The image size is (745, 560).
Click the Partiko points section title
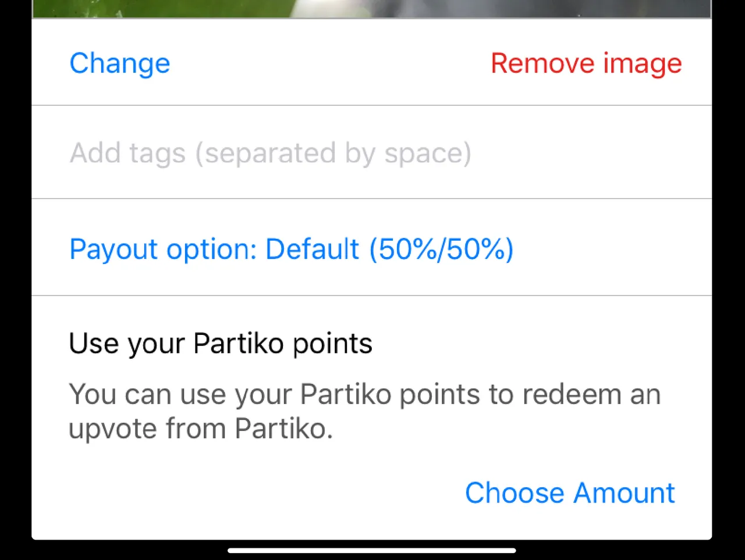pos(221,344)
